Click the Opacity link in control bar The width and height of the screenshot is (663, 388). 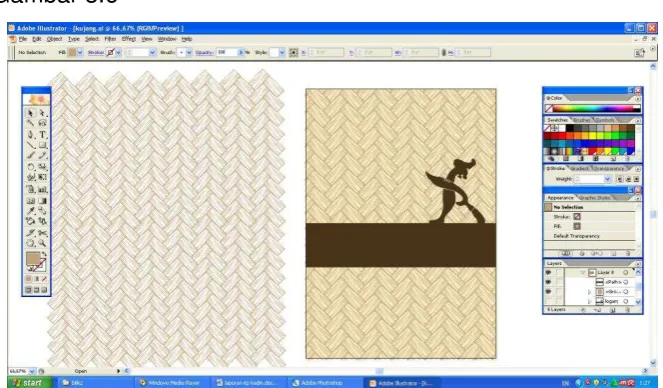(204, 52)
